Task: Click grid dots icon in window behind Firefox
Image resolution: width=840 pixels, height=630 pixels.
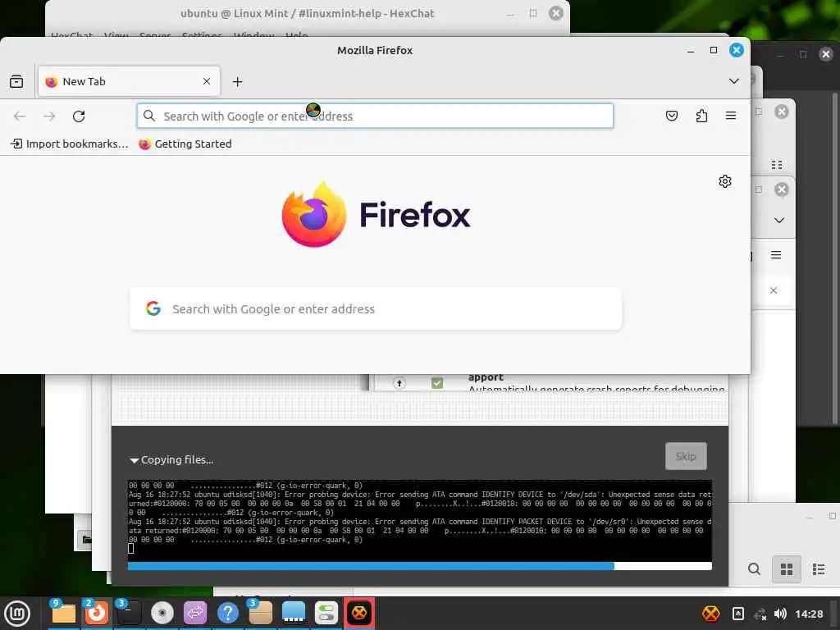Action: 777,164
